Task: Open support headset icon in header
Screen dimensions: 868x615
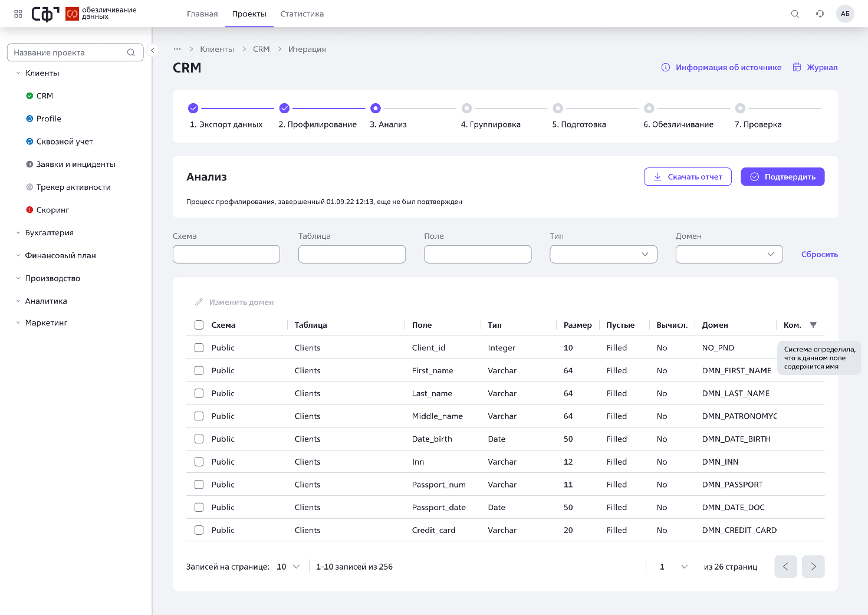Action: [820, 14]
